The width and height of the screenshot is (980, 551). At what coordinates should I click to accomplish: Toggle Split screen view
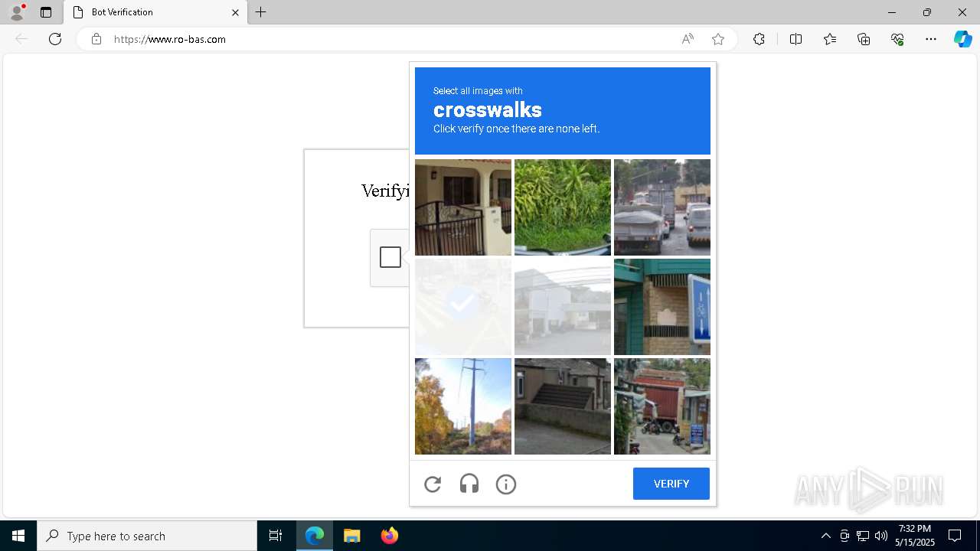pyautogui.click(x=795, y=39)
